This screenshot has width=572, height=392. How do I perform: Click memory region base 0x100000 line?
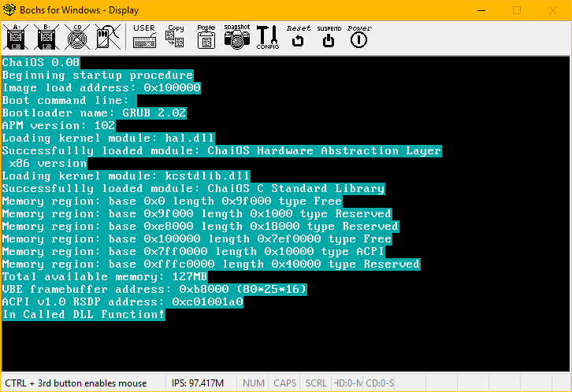[197, 239]
